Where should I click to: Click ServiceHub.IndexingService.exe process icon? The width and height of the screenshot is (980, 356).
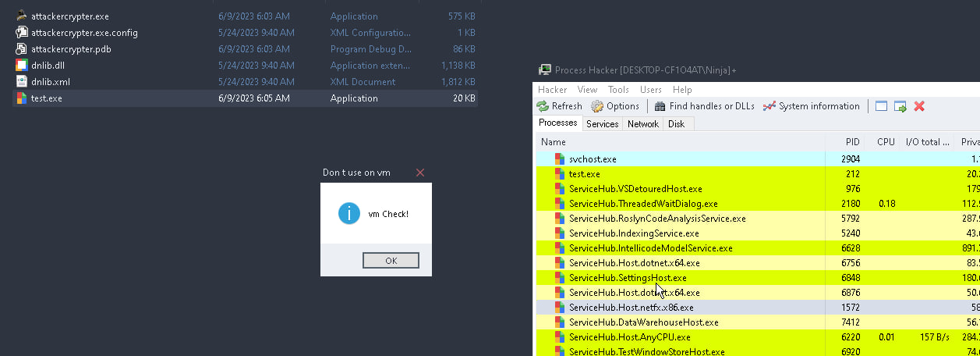(559, 233)
